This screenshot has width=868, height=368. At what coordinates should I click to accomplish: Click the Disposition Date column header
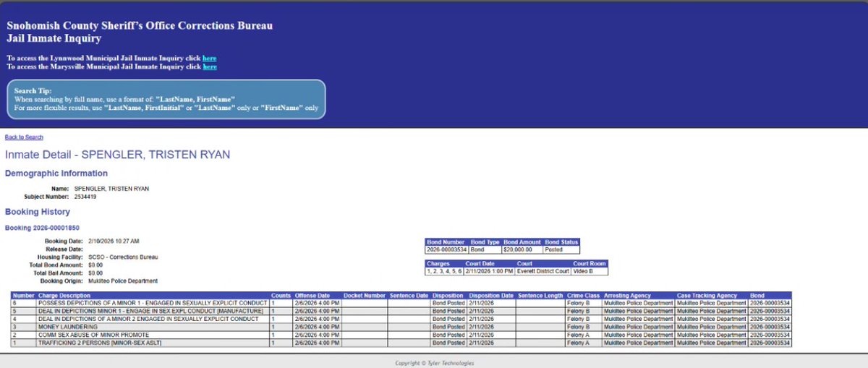tap(491, 296)
